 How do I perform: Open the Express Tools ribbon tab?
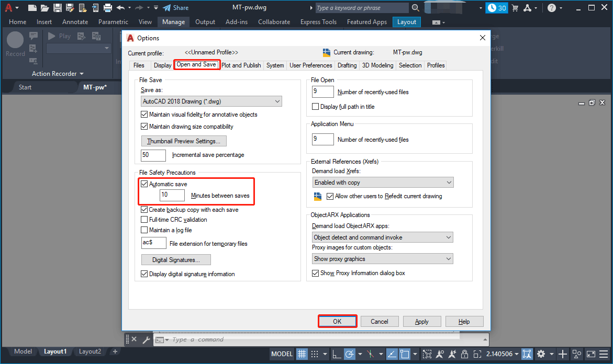(318, 21)
